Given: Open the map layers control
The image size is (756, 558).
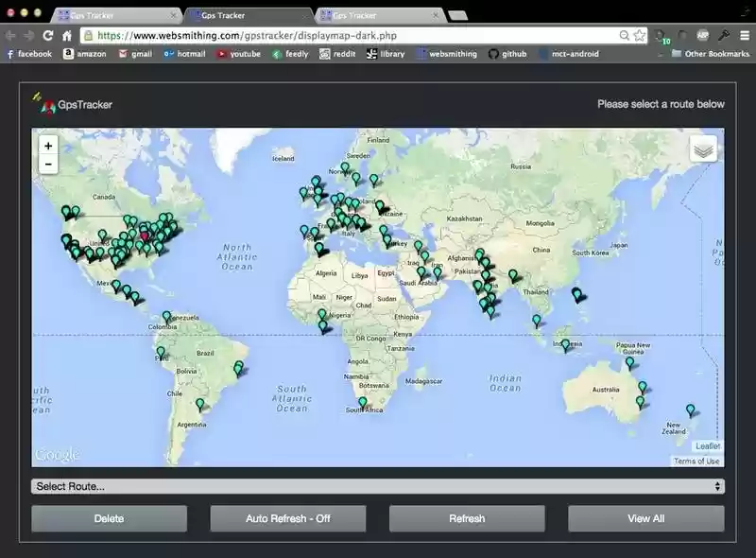Looking at the screenshot, I should tap(703, 149).
